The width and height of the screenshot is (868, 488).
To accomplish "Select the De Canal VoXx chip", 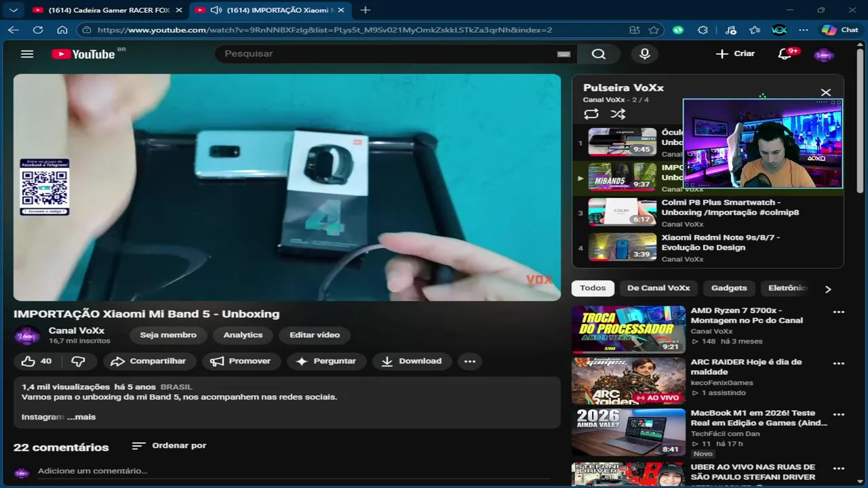I will 658,288.
